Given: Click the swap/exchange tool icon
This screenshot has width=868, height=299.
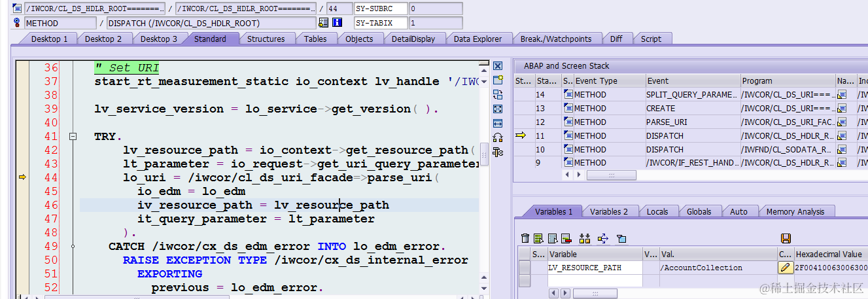Looking at the screenshot, I should coord(497,94).
